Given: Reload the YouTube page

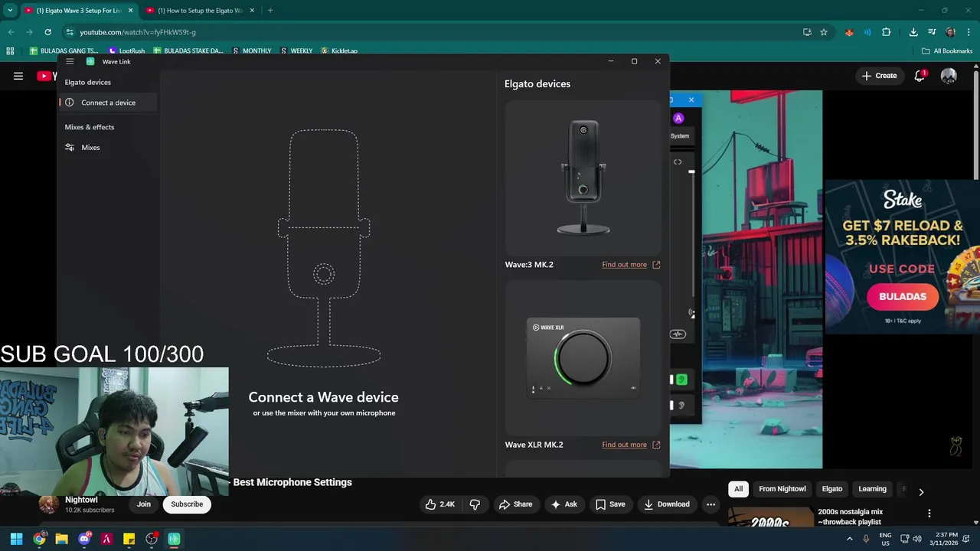Looking at the screenshot, I should click(x=47, y=32).
